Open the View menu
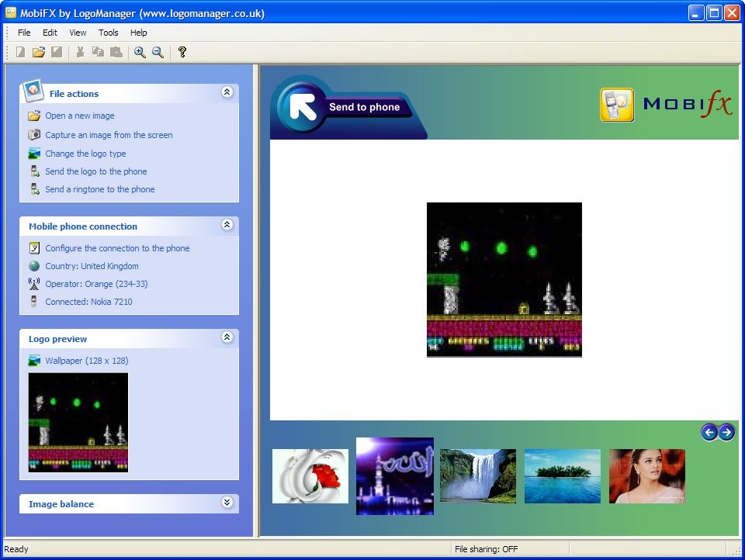This screenshot has width=745, height=560. [78, 33]
